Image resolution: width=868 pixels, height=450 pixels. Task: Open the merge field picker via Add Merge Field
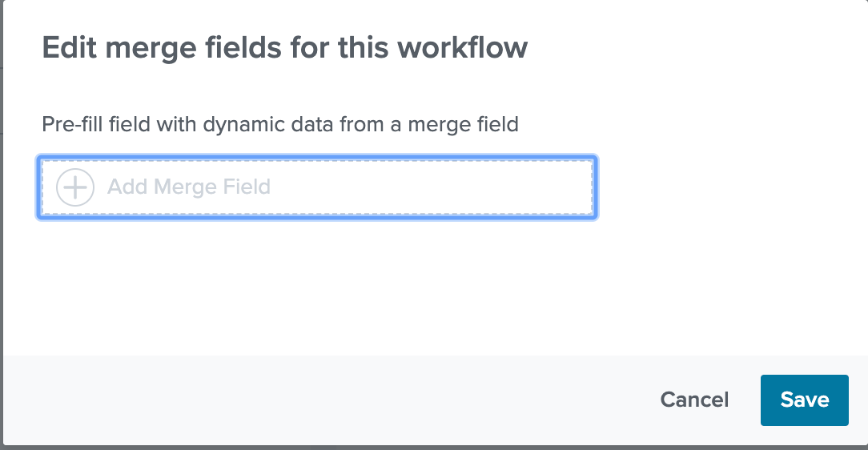pos(189,187)
